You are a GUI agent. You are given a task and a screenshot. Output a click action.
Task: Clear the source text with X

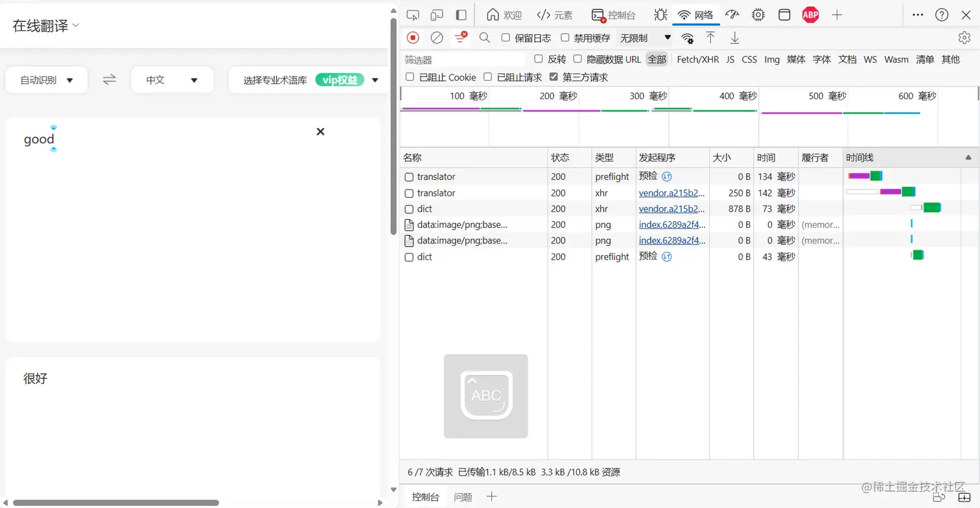click(x=320, y=132)
